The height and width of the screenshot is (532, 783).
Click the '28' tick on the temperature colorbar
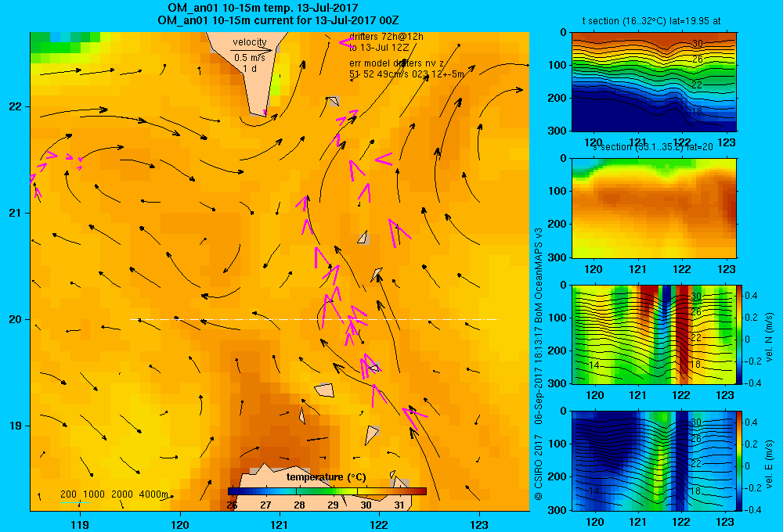(299, 505)
